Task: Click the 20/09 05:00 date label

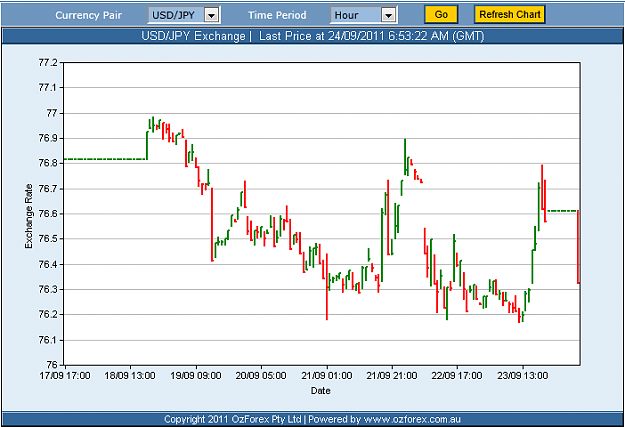Action: (261, 376)
